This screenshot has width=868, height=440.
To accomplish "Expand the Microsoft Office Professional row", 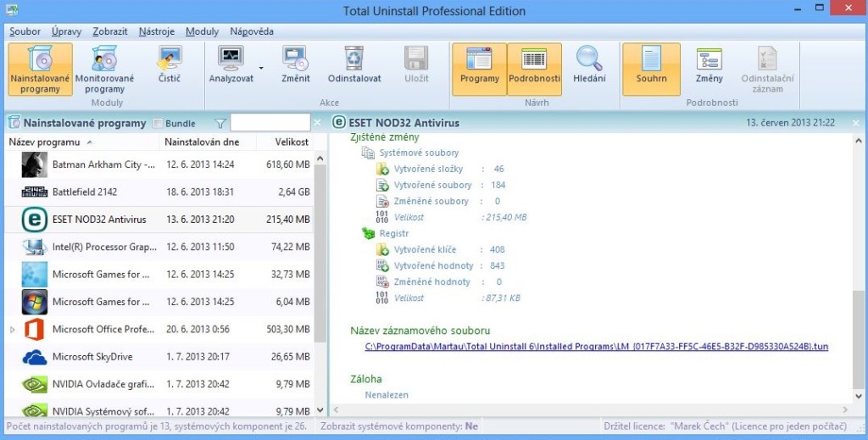I will 13,329.
